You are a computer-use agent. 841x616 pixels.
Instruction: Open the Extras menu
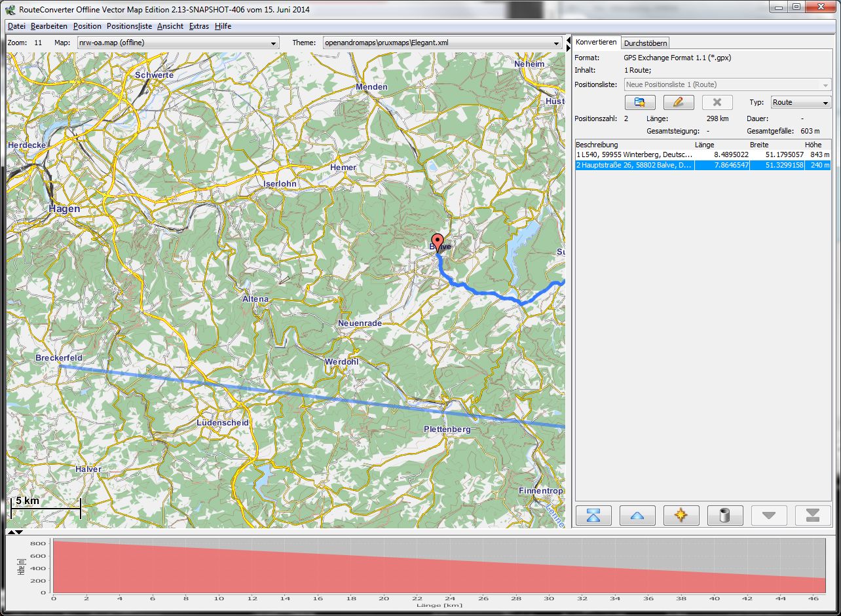click(198, 26)
